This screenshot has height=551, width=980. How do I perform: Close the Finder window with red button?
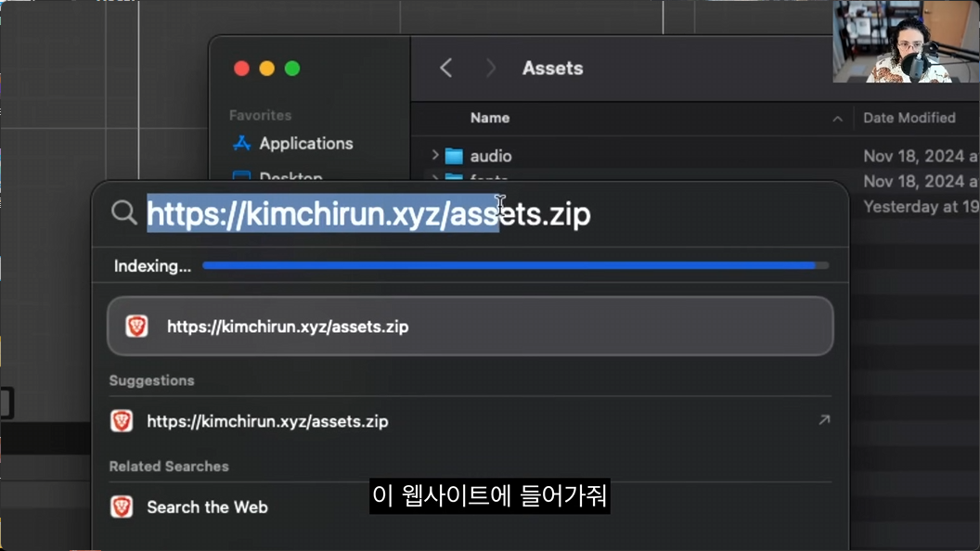point(241,68)
